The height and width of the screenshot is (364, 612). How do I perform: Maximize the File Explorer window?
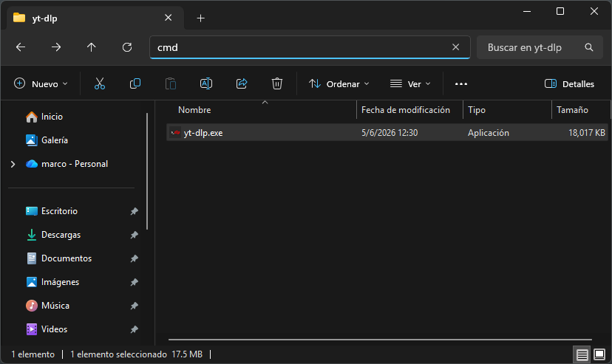(x=560, y=11)
